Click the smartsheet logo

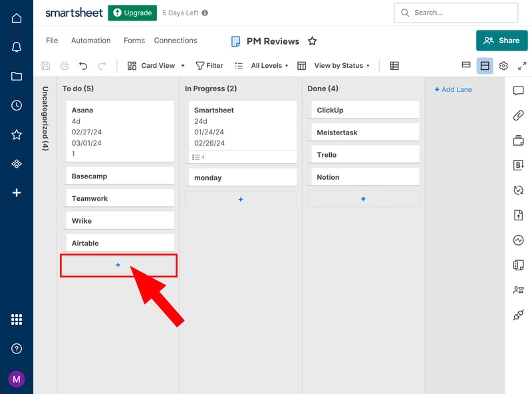click(74, 13)
